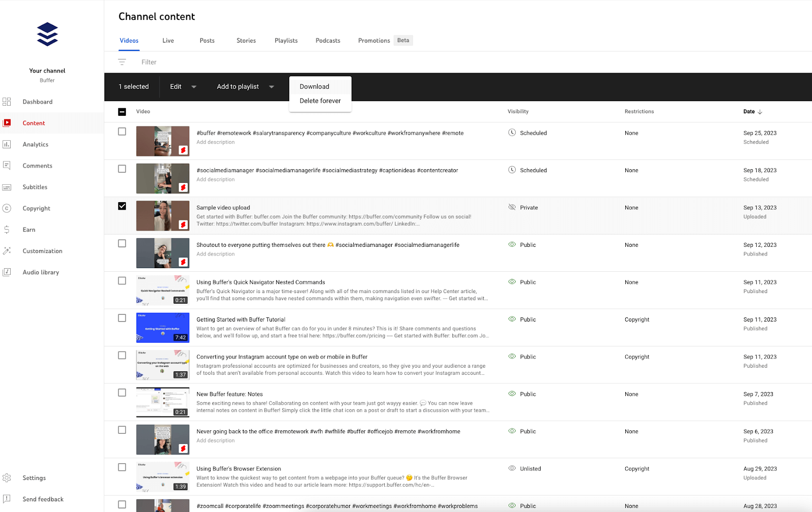Click Download in the open menu
The height and width of the screenshot is (512, 812).
[314, 86]
